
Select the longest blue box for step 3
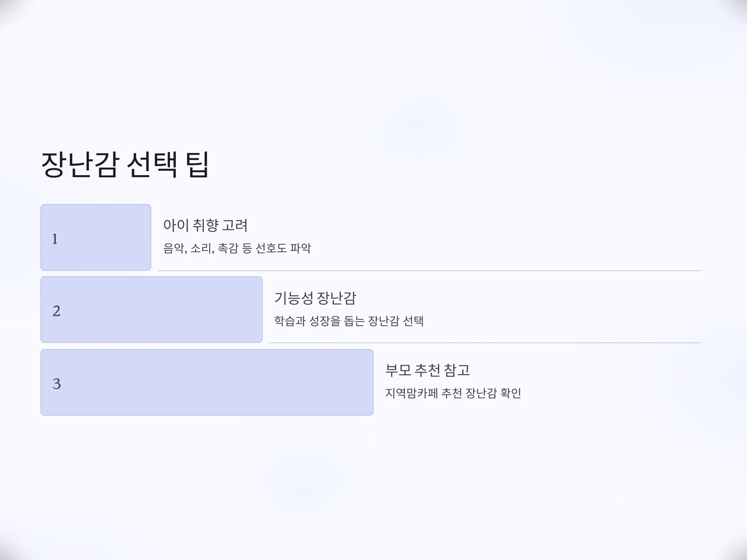pos(207,382)
